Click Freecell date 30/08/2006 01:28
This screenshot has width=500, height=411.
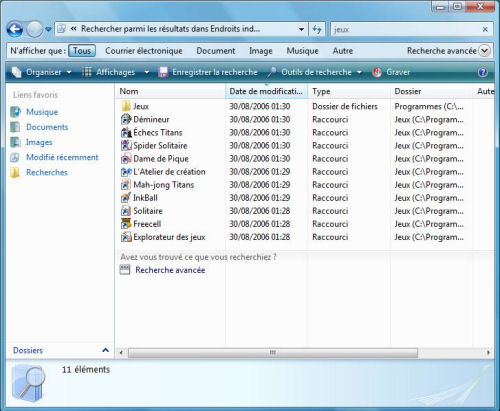[260, 224]
